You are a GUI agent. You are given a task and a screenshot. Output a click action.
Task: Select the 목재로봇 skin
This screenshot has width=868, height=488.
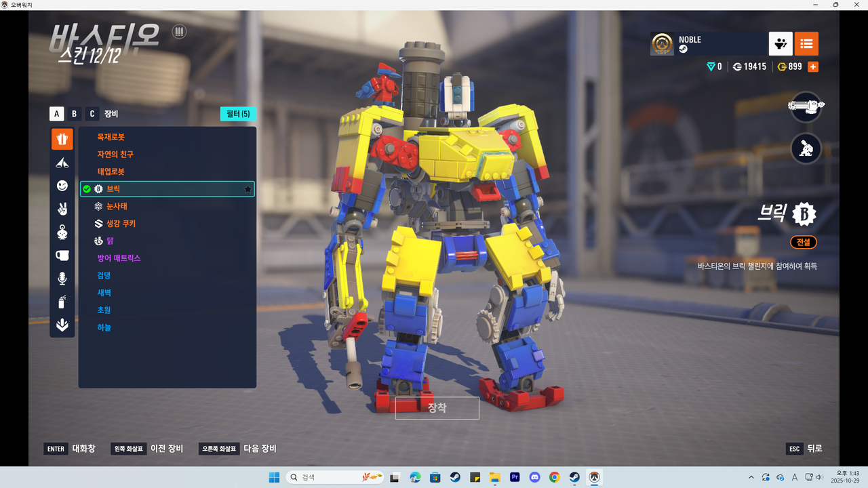click(x=167, y=137)
